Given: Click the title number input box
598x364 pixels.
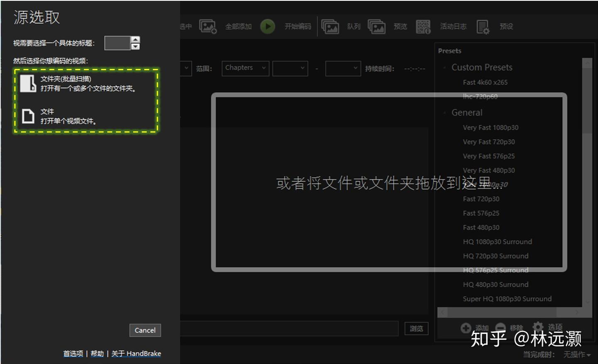Looking at the screenshot, I should [x=118, y=43].
